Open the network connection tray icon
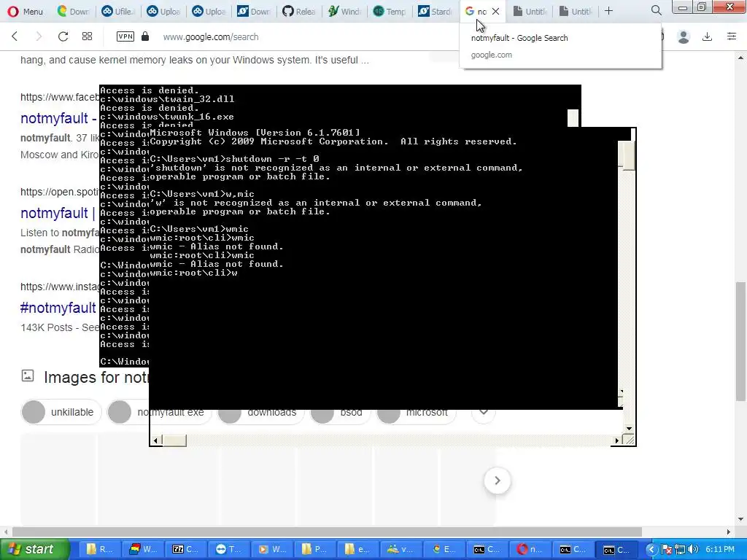Screen dimensions: 747x560 click(680, 550)
